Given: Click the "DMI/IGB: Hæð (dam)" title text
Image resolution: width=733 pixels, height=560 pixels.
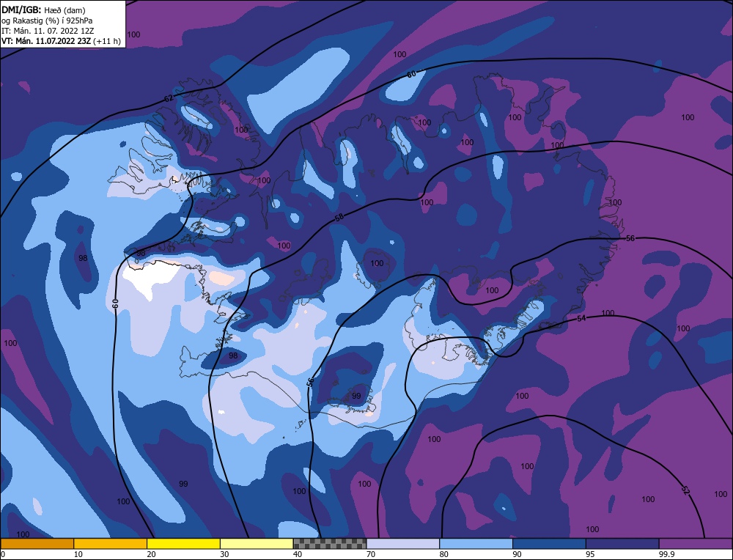Looking at the screenshot, I should (x=43, y=10).
